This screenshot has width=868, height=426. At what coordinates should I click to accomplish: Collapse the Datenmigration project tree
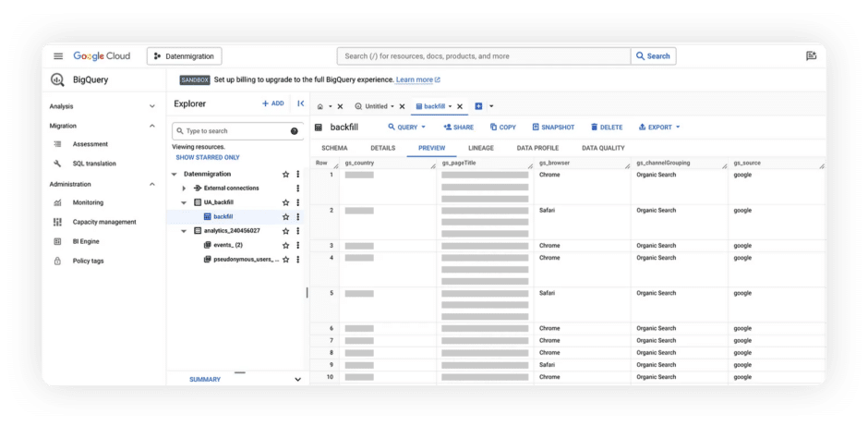coord(174,174)
